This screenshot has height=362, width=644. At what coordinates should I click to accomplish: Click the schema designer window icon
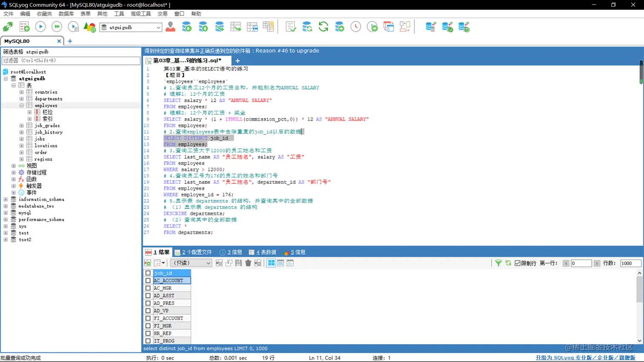pos(388,27)
